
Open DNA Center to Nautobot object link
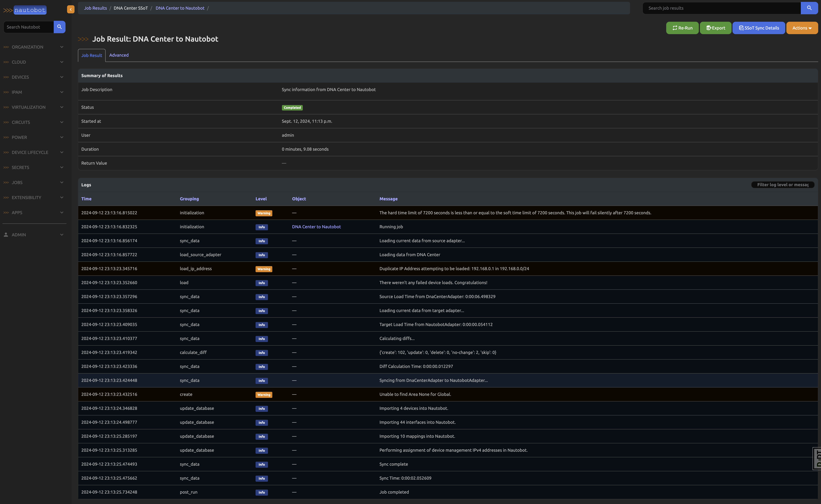[316, 227]
